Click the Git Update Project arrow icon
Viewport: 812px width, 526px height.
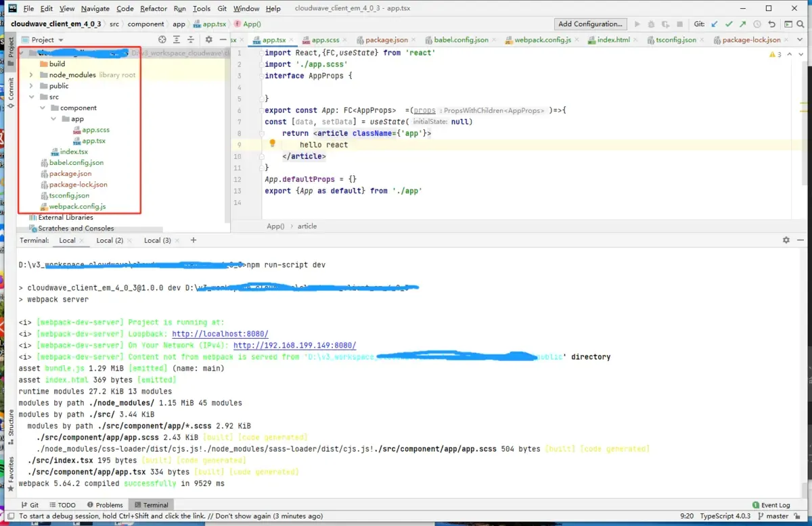[715, 24]
